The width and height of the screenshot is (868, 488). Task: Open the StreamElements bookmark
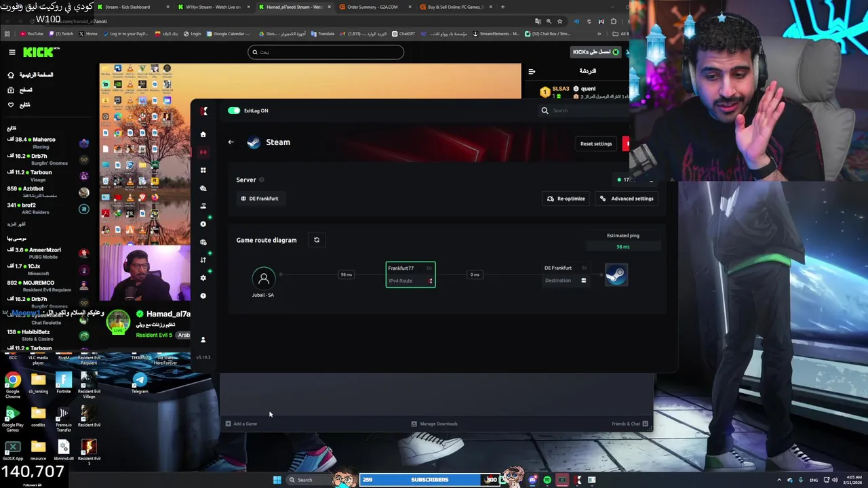tap(496, 34)
